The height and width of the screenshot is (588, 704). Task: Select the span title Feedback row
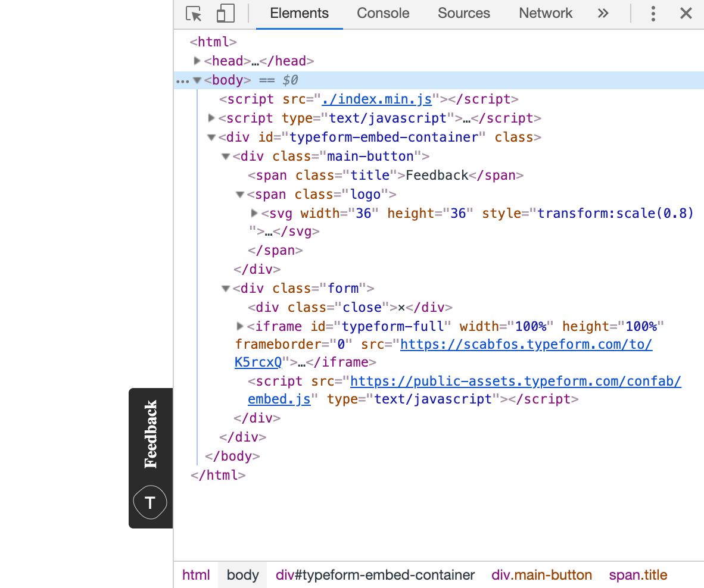[x=386, y=176]
